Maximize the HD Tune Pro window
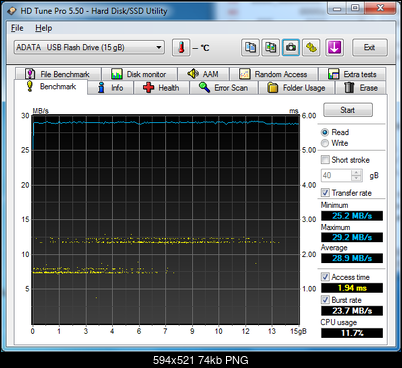 coord(355,8)
